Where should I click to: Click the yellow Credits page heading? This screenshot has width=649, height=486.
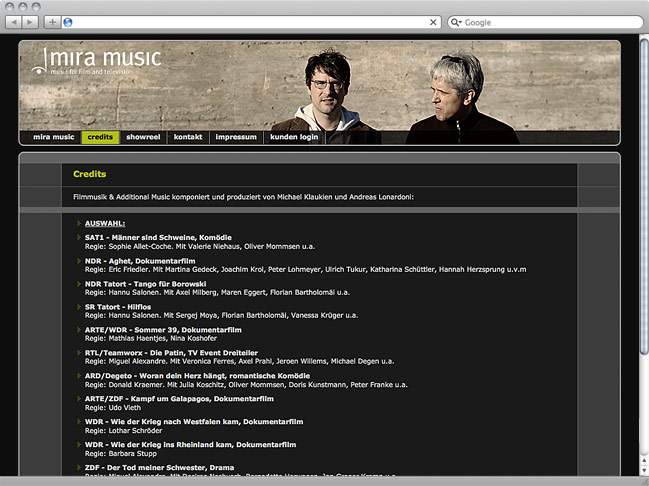(x=89, y=174)
